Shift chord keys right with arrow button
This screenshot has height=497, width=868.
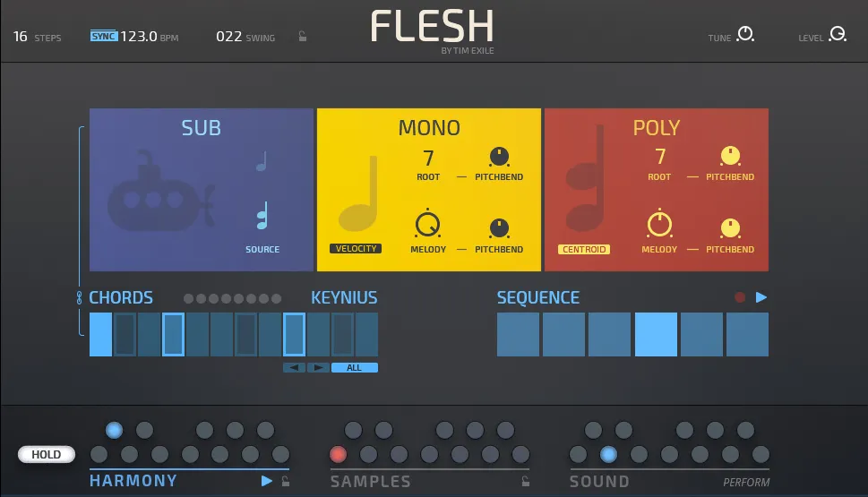[x=318, y=367]
